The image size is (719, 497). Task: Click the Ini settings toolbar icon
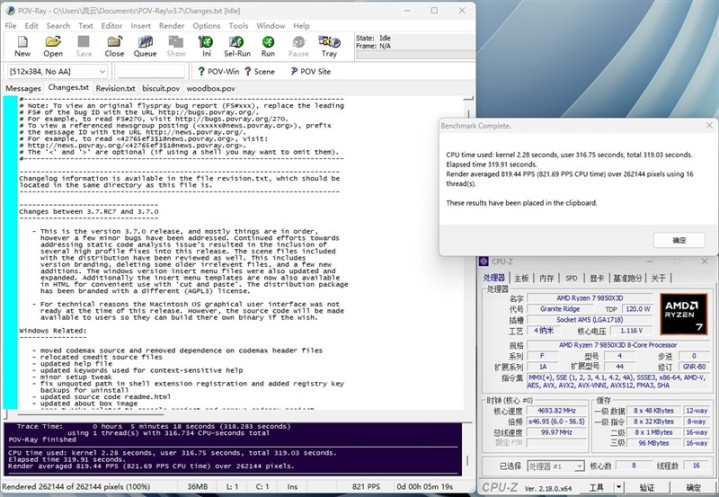click(206, 46)
